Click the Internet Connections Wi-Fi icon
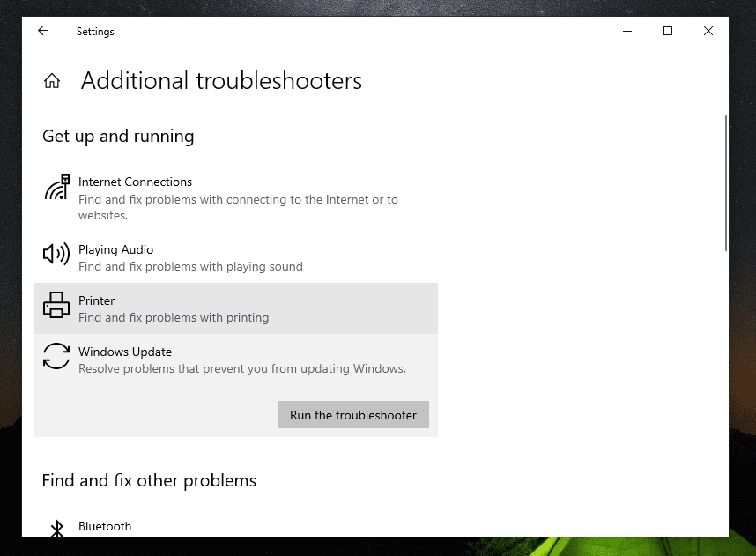 [56, 188]
